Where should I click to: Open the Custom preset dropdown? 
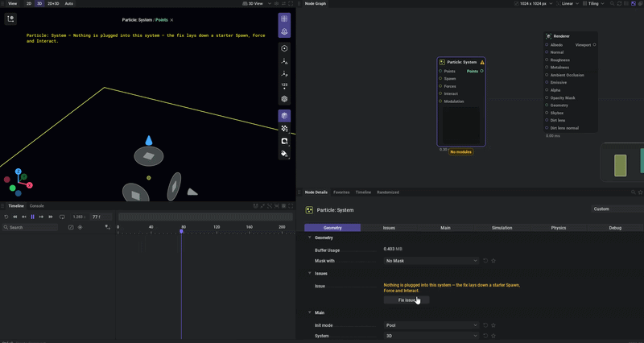click(x=617, y=209)
